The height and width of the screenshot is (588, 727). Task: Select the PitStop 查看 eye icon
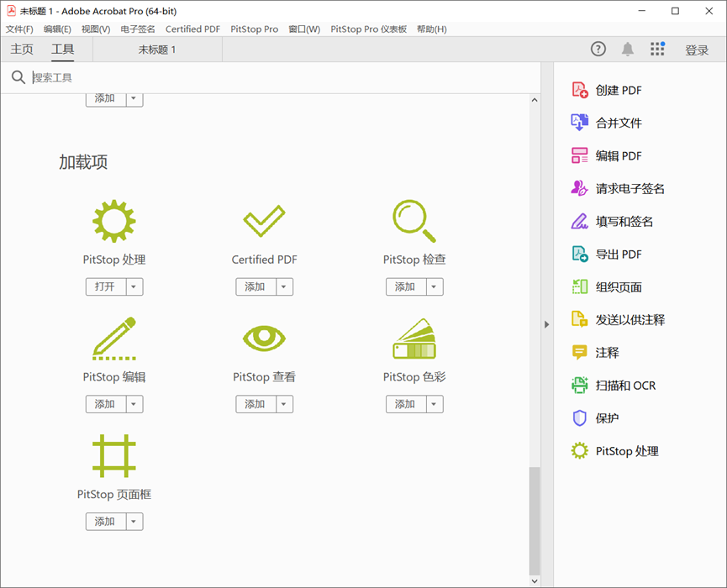(x=264, y=339)
